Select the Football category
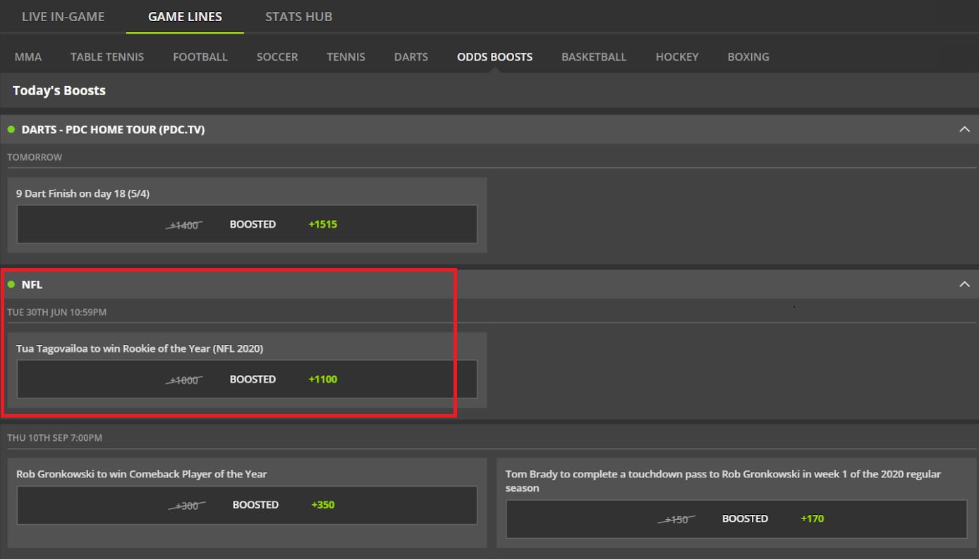 pos(200,56)
